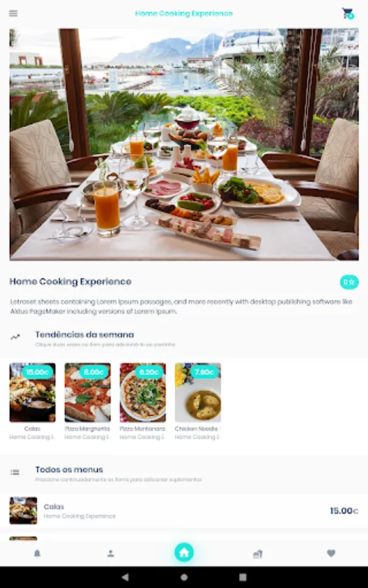Open the profile tab

pyautogui.click(x=110, y=553)
